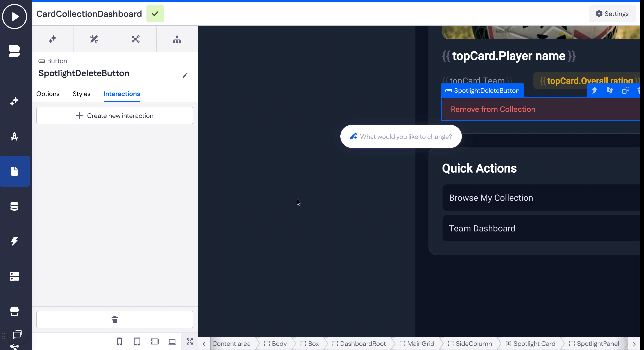The image size is (644, 350).
Task: Click Browse My Collection quick action
Action: (541, 198)
